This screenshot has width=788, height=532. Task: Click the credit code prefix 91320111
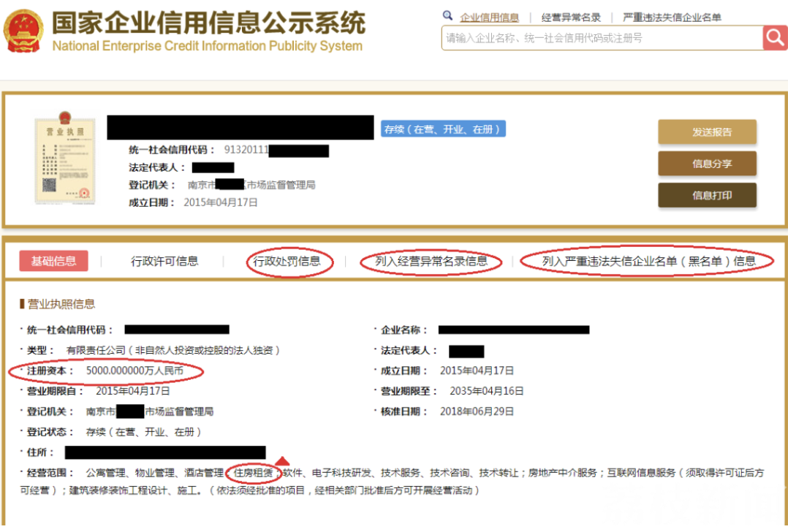[246, 150]
